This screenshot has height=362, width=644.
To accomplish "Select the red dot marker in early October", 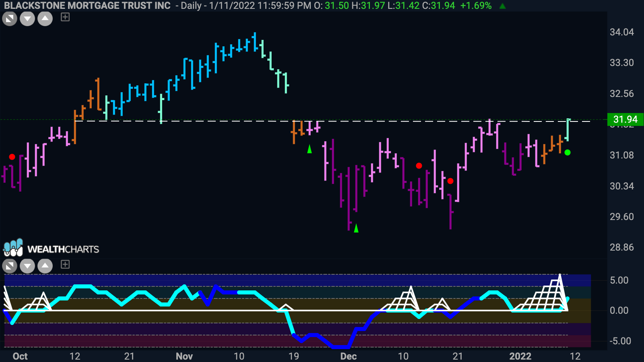I will pos(12,157).
